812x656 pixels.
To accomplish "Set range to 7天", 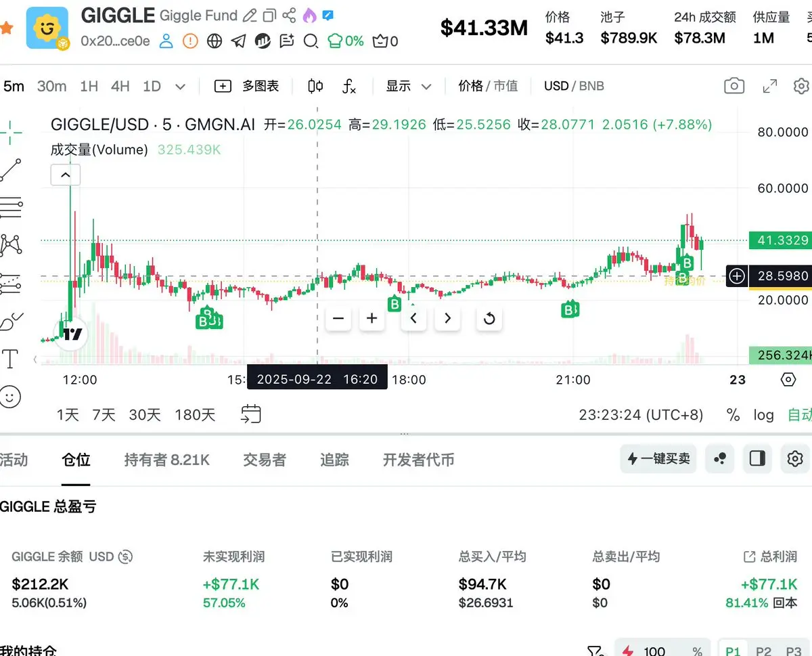I will (x=104, y=414).
